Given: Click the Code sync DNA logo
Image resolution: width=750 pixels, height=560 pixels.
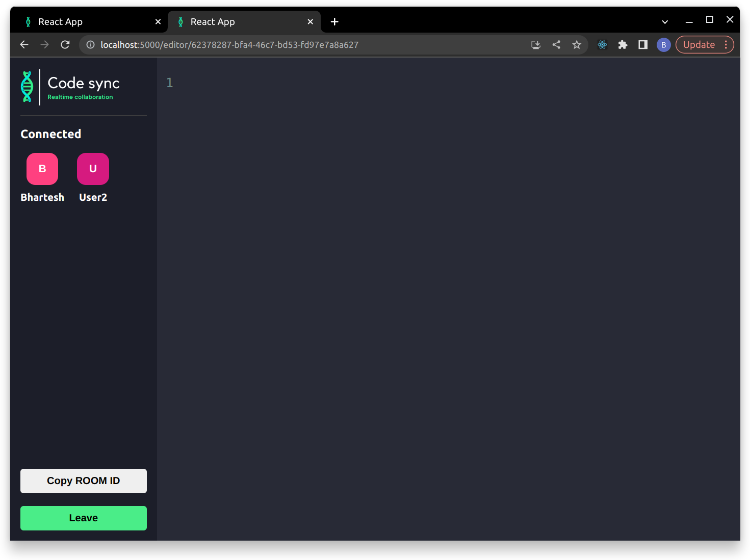Looking at the screenshot, I should pos(27,87).
